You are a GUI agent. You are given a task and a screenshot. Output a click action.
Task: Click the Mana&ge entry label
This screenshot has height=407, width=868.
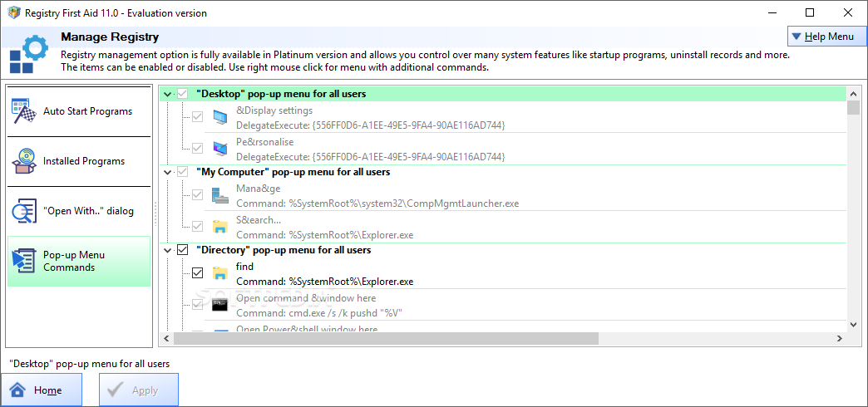[259, 189]
